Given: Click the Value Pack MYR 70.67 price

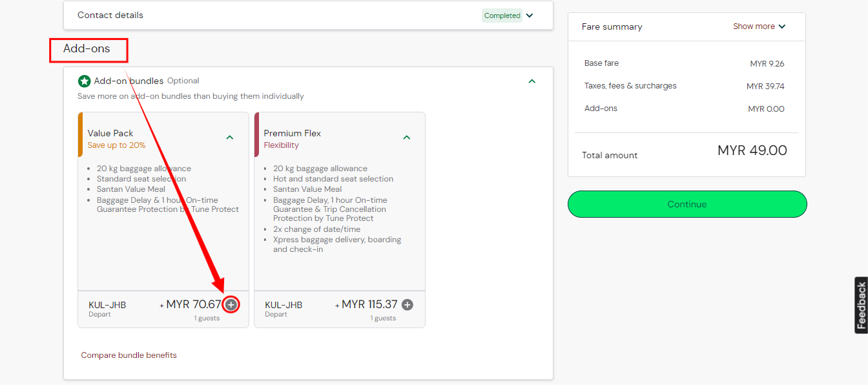Looking at the screenshot, I should [x=193, y=304].
